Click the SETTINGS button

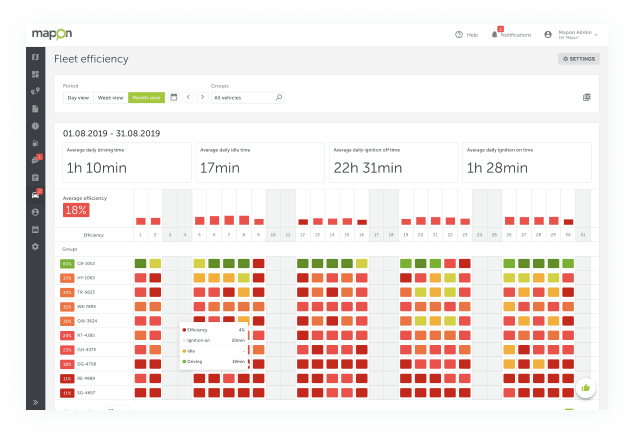[578, 59]
